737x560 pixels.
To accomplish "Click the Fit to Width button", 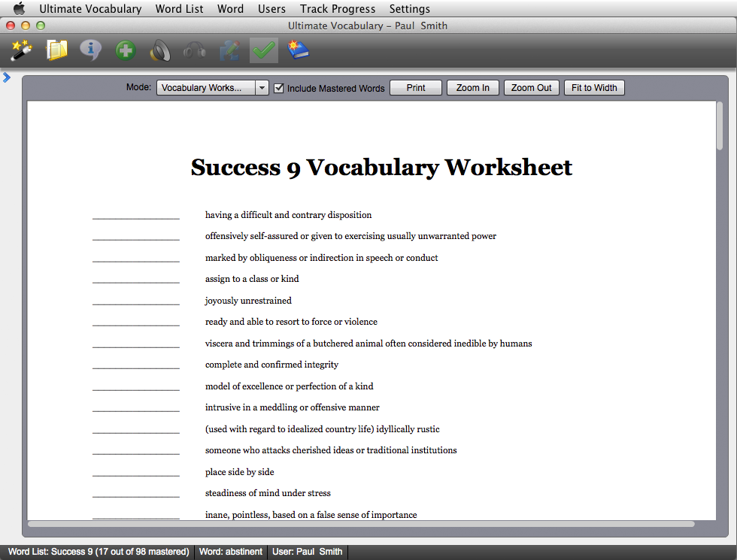I will [593, 88].
